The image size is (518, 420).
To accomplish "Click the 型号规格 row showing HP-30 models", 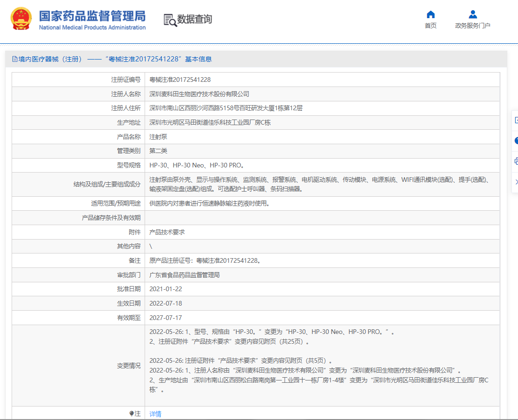I will point(195,164).
